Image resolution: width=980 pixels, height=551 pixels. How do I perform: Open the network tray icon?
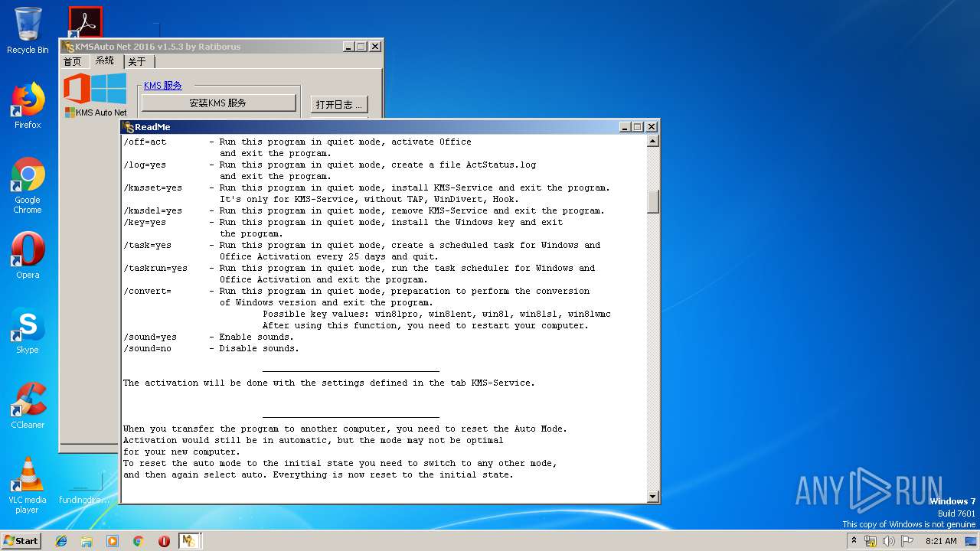click(871, 541)
